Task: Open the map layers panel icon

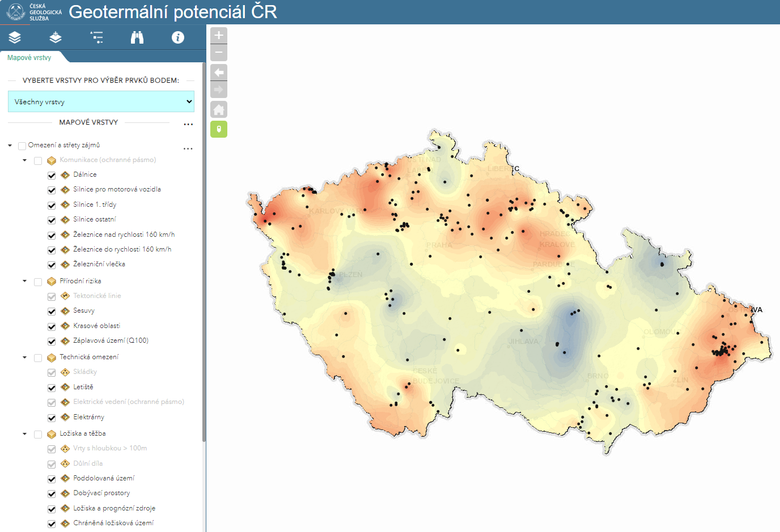Action: [x=15, y=37]
